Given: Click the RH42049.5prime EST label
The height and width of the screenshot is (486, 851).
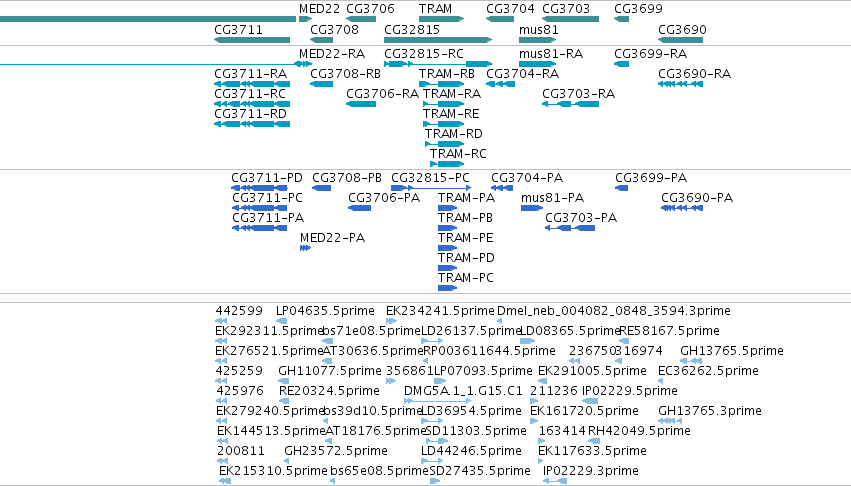Looking at the screenshot, I should pyautogui.click(x=639, y=432).
